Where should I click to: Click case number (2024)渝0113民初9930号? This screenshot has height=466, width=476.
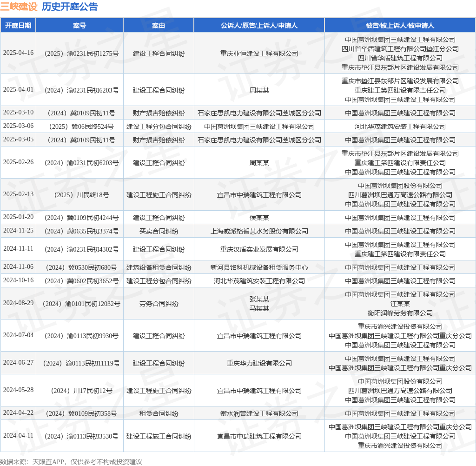click(x=81, y=336)
